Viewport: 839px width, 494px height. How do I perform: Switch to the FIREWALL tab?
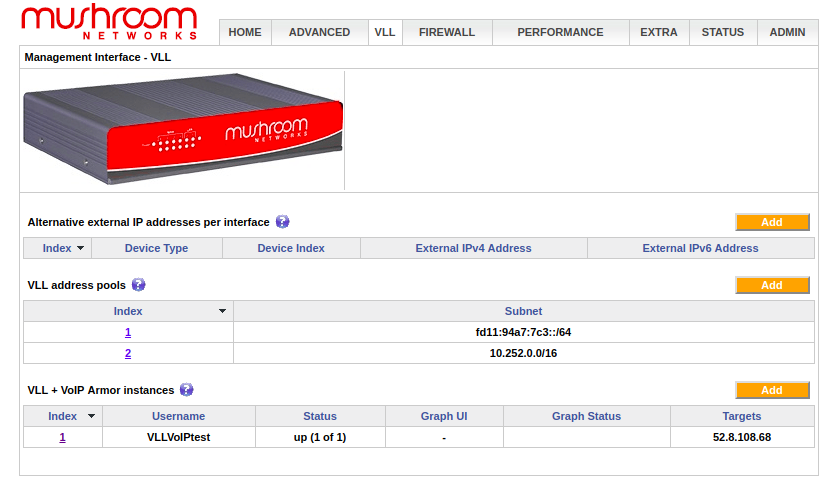click(x=447, y=32)
